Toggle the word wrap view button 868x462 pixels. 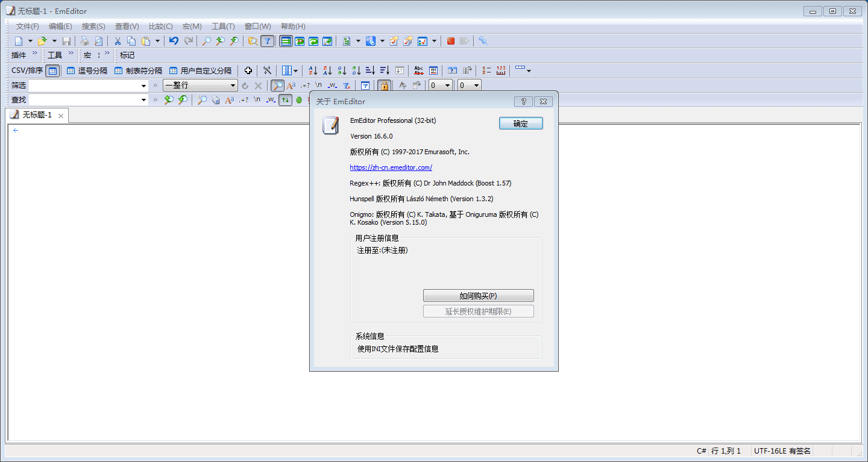point(285,41)
